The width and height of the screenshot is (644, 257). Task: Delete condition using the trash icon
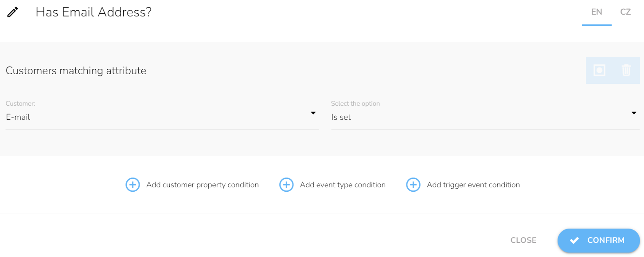pyautogui.click(x=626, y=70)
